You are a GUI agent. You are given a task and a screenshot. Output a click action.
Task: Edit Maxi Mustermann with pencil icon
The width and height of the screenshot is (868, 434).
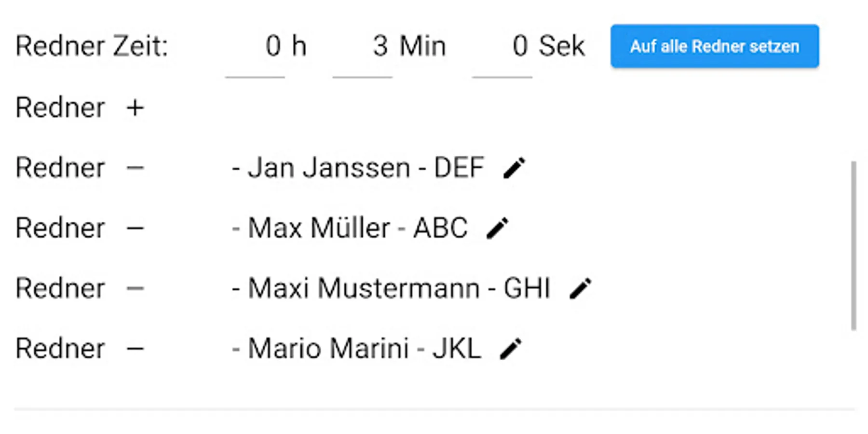point(580,288)
